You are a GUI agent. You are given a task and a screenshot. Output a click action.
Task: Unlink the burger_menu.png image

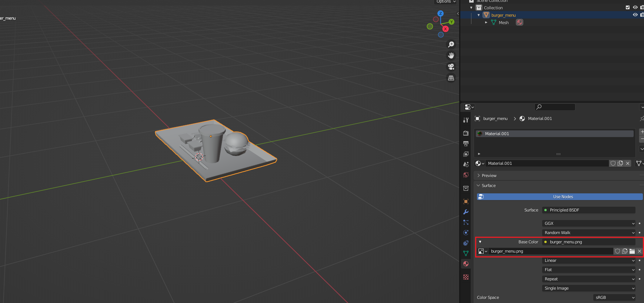[x=640, y=251]
